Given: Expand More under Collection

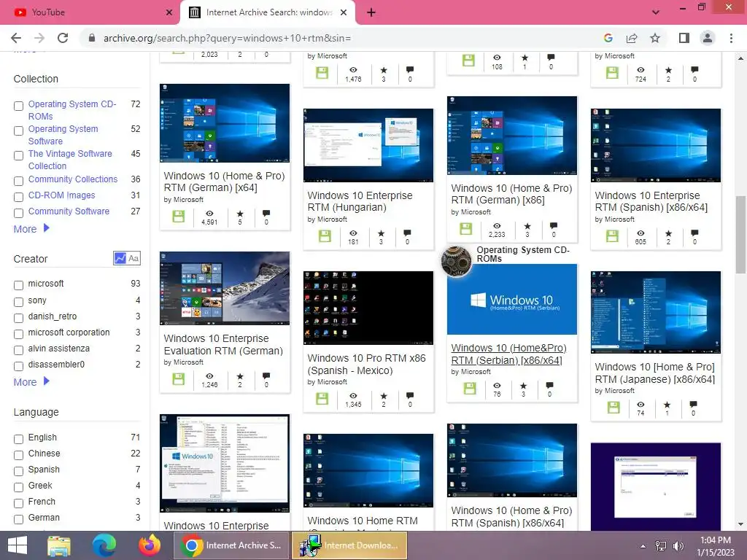Looking at the screenshot, I should coord(31,229).
